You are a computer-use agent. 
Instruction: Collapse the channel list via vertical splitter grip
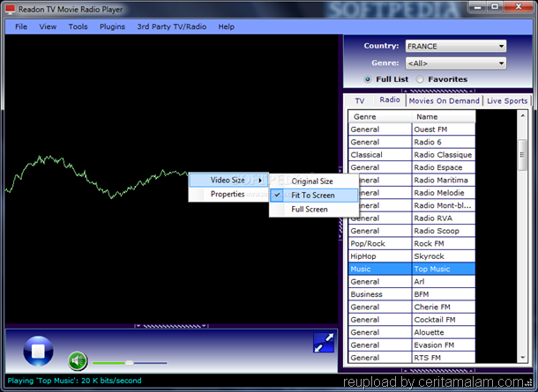coord(340,203)
